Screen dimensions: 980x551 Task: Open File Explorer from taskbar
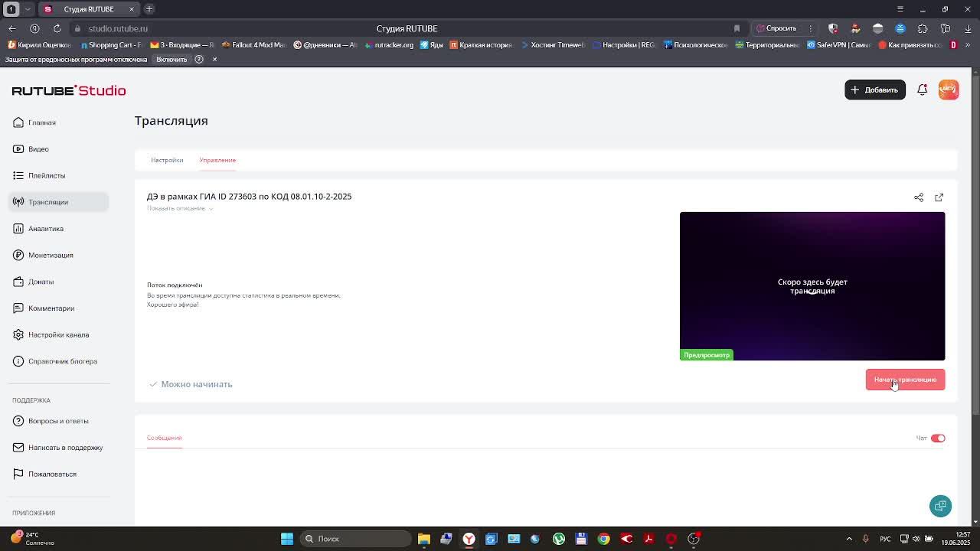tap(423, 539)
